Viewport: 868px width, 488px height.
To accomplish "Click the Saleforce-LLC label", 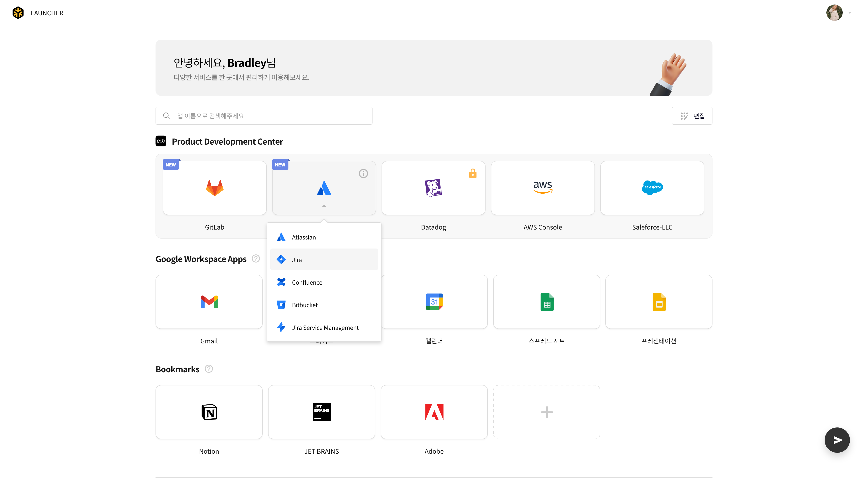I will (652, 227).
